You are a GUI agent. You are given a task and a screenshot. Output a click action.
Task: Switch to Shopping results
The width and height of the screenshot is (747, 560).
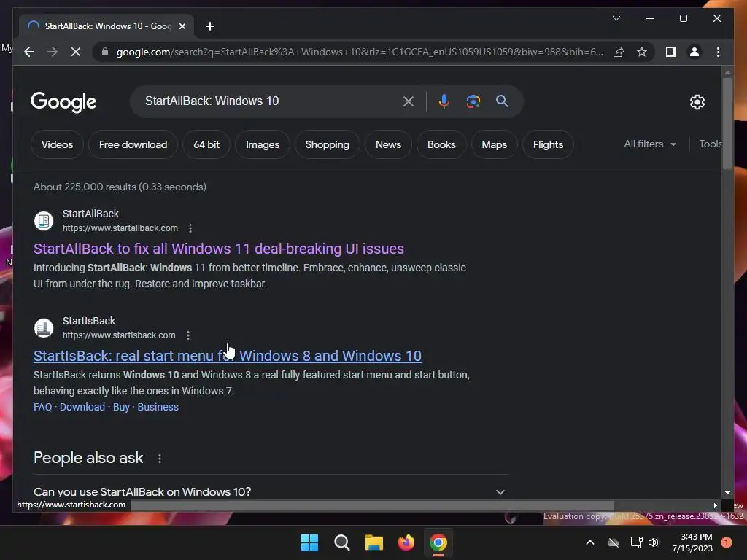327,144
